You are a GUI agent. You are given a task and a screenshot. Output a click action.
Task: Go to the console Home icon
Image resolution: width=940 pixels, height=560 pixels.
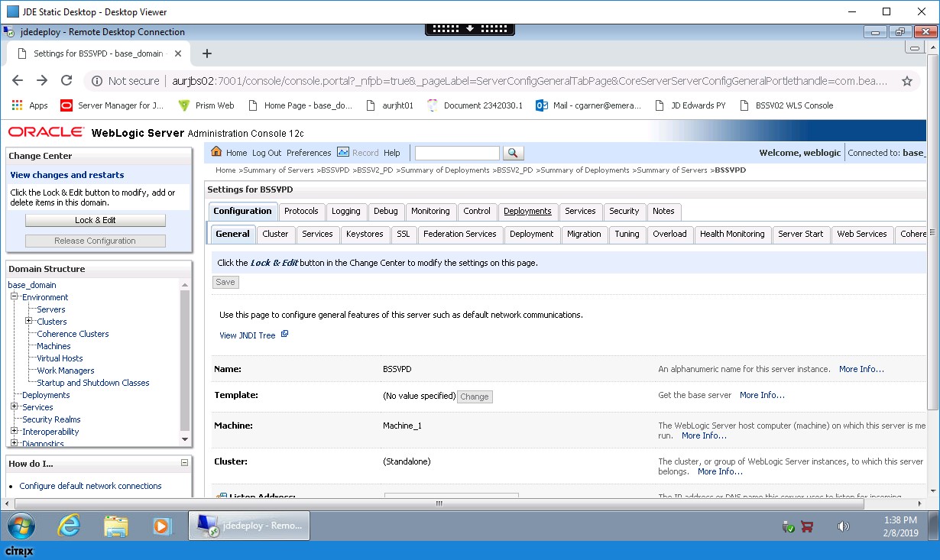click(x=216, y=152)
